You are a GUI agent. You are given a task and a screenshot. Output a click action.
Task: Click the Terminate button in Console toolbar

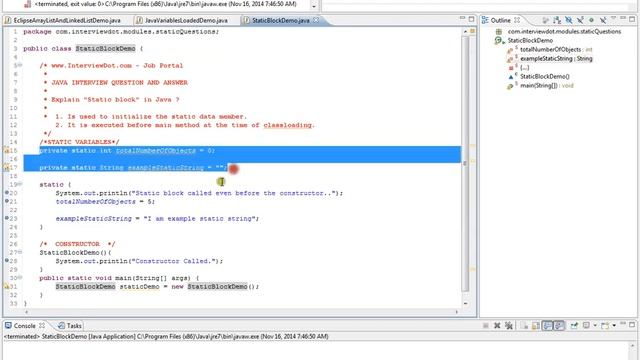[486, 325]
